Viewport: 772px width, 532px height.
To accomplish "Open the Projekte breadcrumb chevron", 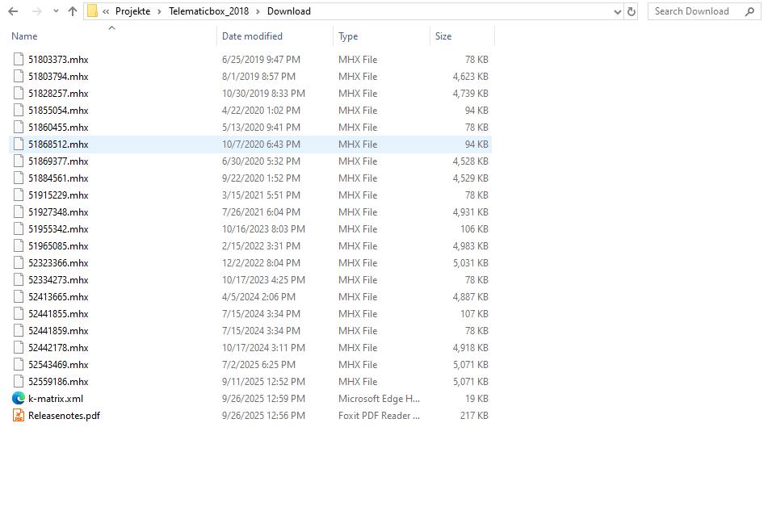I will (159, 11).
